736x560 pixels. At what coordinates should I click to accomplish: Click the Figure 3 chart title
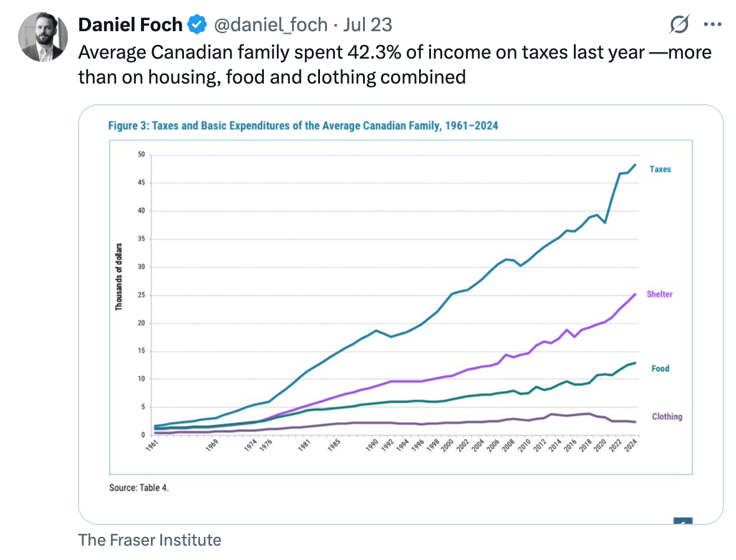click(x=303, y=125)
